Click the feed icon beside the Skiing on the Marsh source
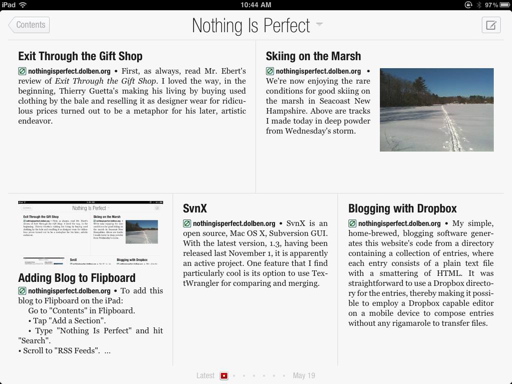This screenshot has height=384, width=512. click(270, 71)
